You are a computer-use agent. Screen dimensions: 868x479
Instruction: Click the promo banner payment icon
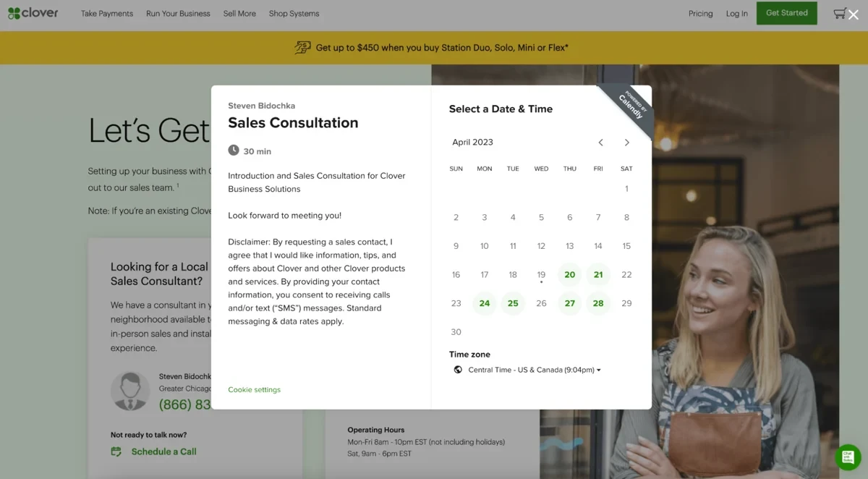[x=302, y=48]
